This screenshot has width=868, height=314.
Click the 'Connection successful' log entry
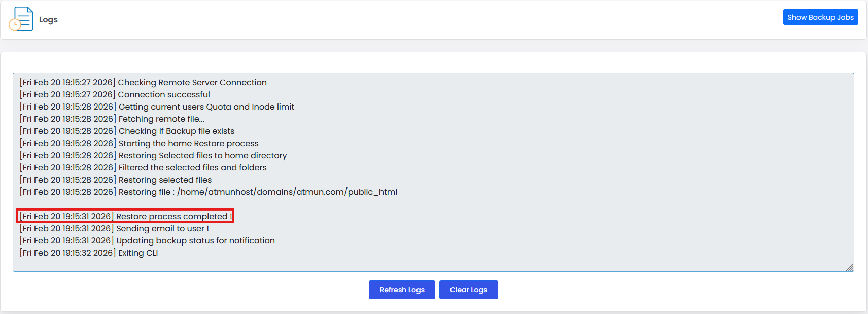click(x=115, y=95)
